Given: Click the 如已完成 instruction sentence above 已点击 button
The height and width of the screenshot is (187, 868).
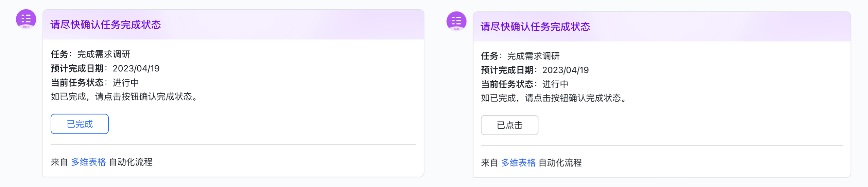Looking at the screenshot, I should (x=555, y=98).
